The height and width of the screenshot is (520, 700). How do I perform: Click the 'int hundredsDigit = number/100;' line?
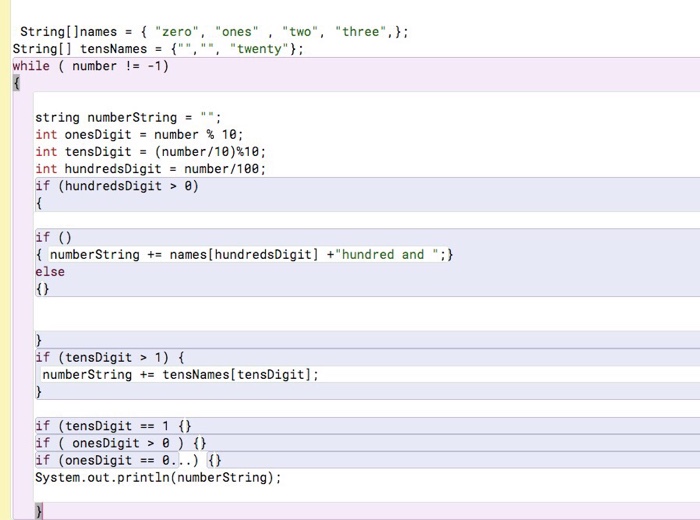tap(150, 169)
